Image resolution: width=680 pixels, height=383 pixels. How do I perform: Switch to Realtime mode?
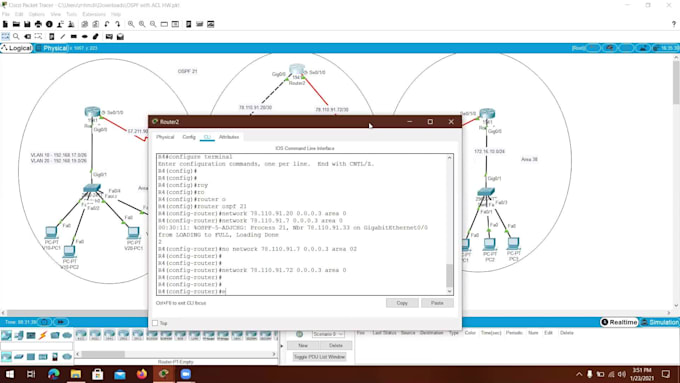[619, 322]
